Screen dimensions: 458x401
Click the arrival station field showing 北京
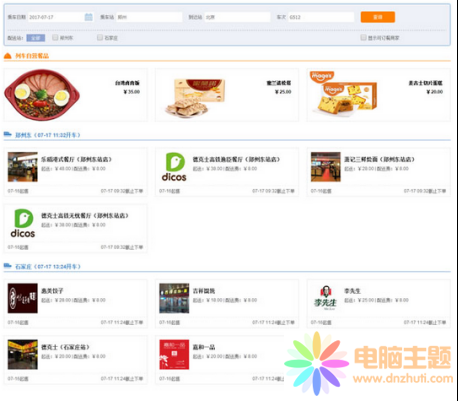pos(237,17)
